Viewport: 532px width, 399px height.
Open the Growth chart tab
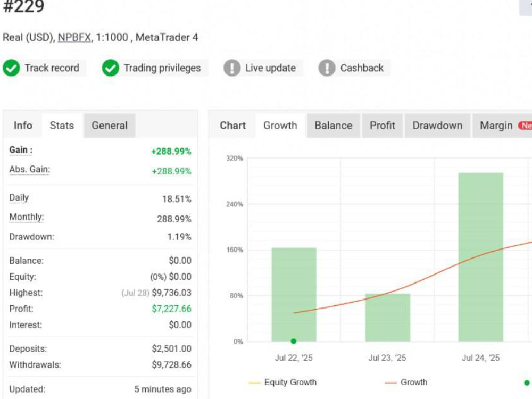coord(280,126)
